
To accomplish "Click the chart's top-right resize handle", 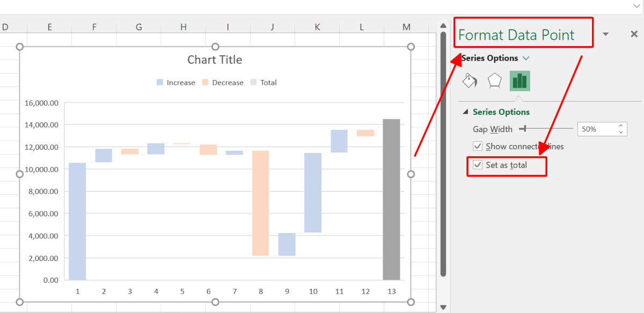I will point(411,47).
